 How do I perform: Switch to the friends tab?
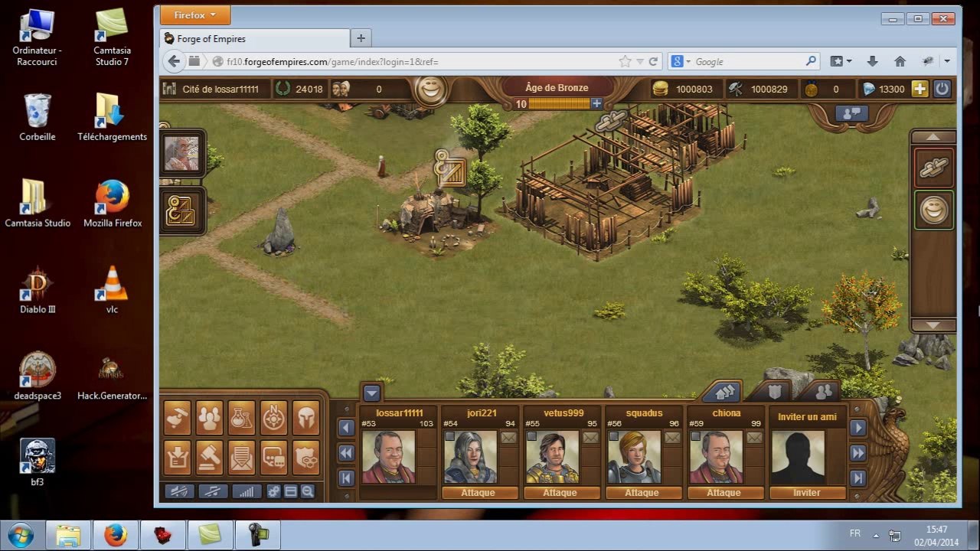(823, 392)
